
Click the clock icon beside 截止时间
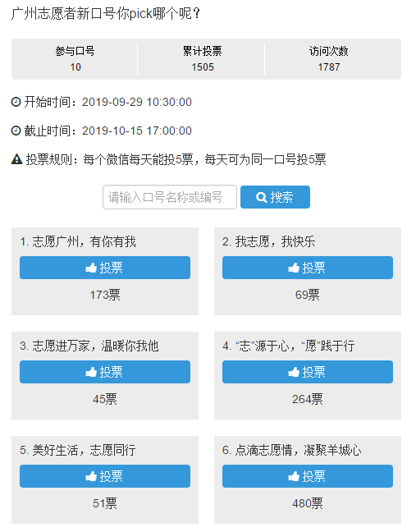click(x=16, y=131)
